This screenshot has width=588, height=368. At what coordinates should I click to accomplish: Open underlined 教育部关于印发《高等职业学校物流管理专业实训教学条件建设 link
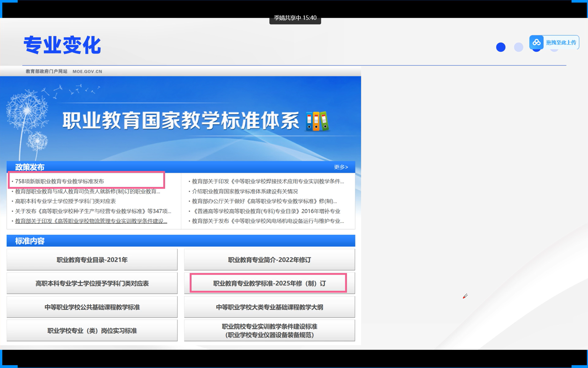pyautogui.click(x=91, y=221)
